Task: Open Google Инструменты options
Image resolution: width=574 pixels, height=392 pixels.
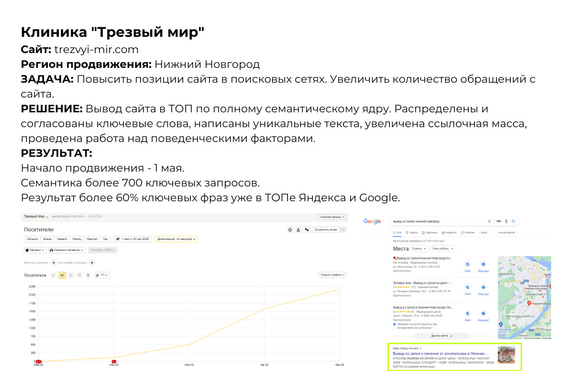Action: (506, 232)
